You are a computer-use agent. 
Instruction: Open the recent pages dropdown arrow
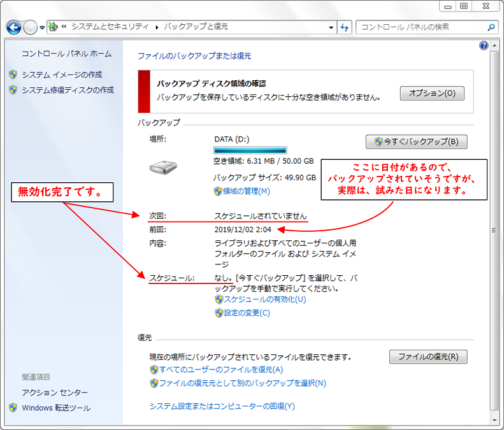pos(42,27)
